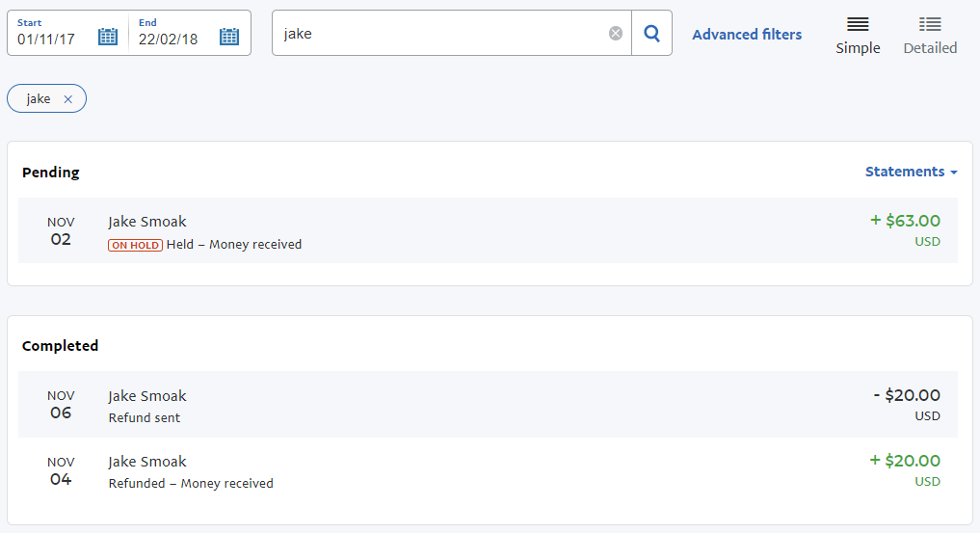Open the Nov 04 Refunded transaction
This screenshot has height=533, width=980.
tap(488, 470)
